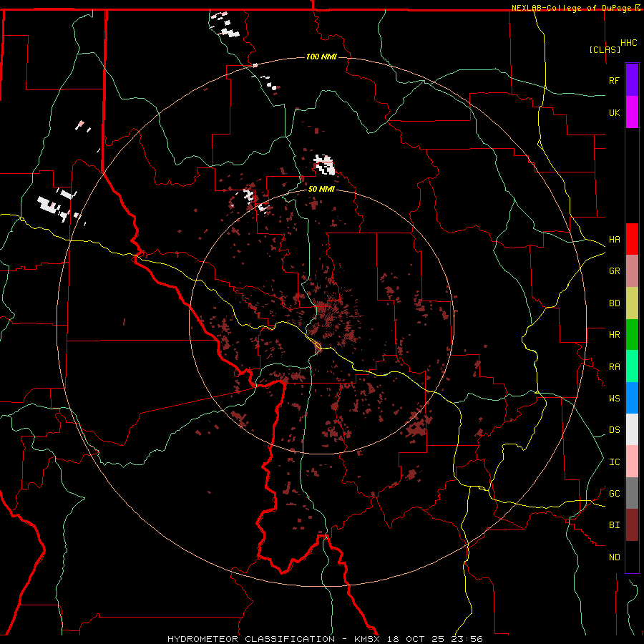
Task: Click the BD yellow legend swatch
Action: [632, 303]
